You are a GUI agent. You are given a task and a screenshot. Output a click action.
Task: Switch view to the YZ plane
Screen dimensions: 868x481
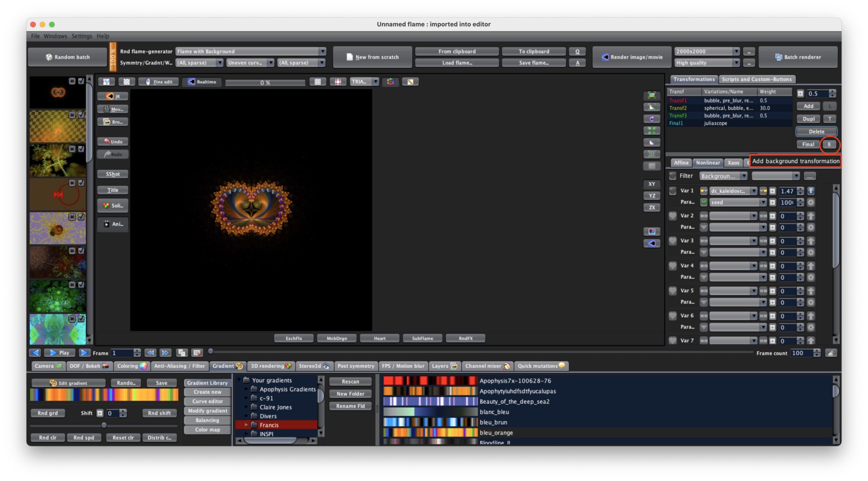point(651,196)
